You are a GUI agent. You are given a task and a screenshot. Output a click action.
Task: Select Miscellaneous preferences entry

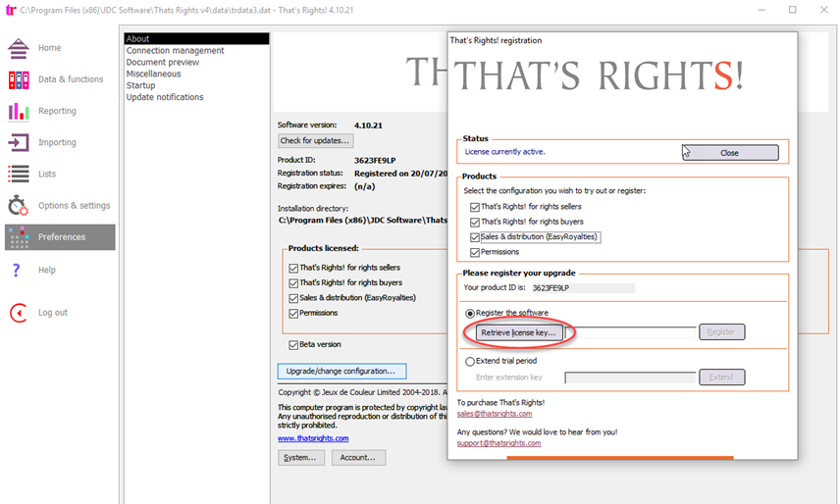pos(153,74)
